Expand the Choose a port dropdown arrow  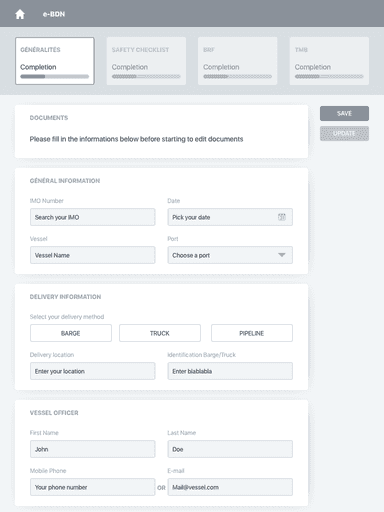coord(282,255)
